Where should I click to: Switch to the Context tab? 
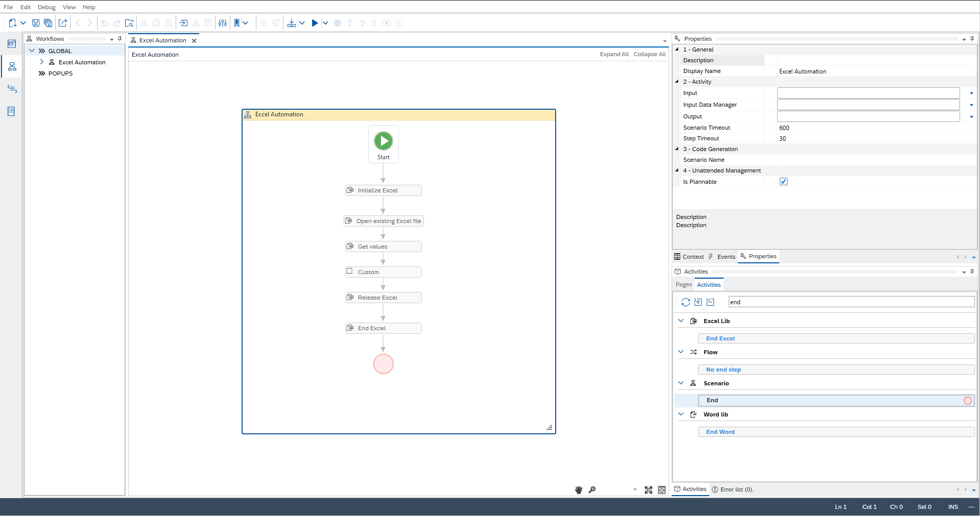click(x=689, y=257)
